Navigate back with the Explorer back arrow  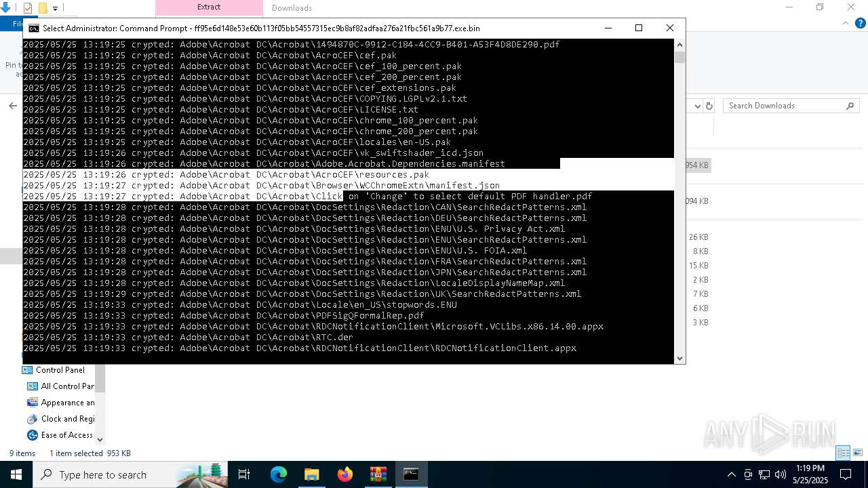(x=12, y=106)
